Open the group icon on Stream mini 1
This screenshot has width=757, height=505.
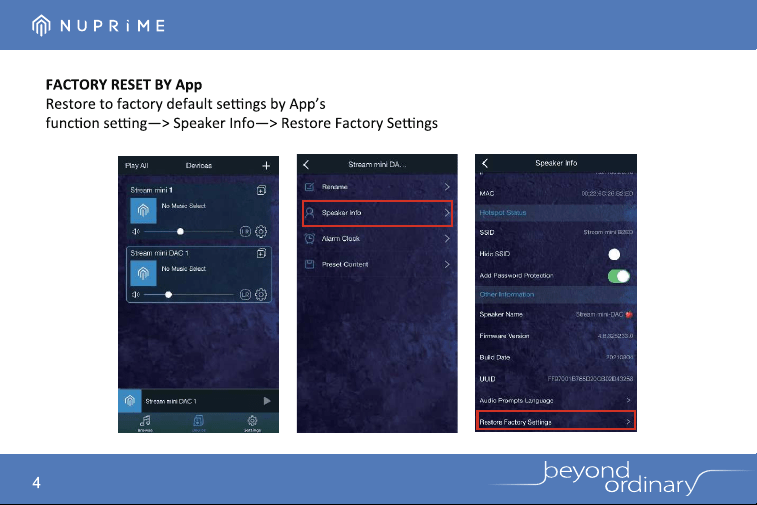tap(261, 190)
